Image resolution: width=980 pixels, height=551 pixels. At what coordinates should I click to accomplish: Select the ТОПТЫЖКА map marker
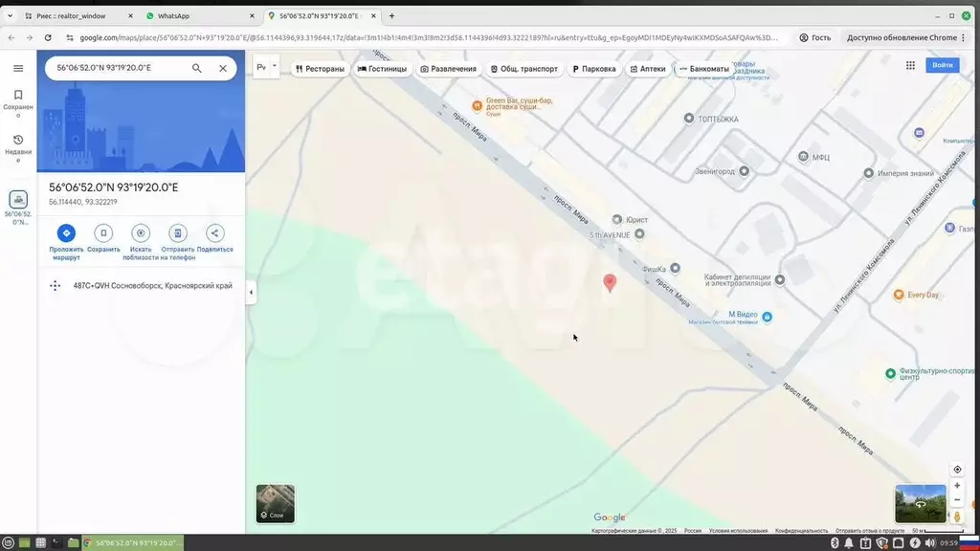pos(689,118)
